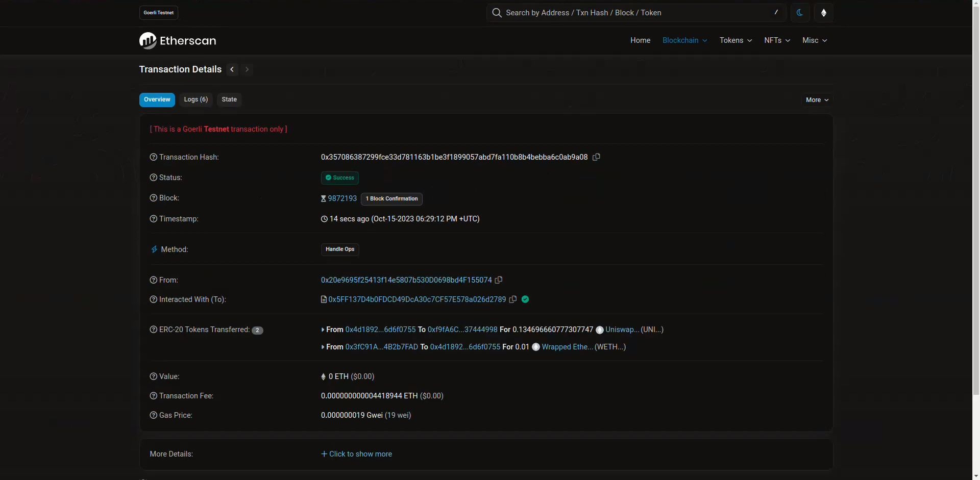Select the Overview tab
The width and height of the screenshot is (980, 480).
[x=157, y=100]
